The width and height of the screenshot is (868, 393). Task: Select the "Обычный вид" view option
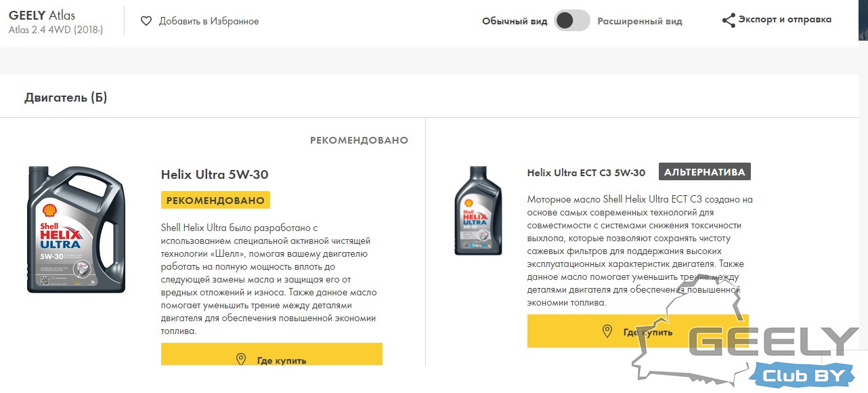pyautogui.click(x=515, y=21)
